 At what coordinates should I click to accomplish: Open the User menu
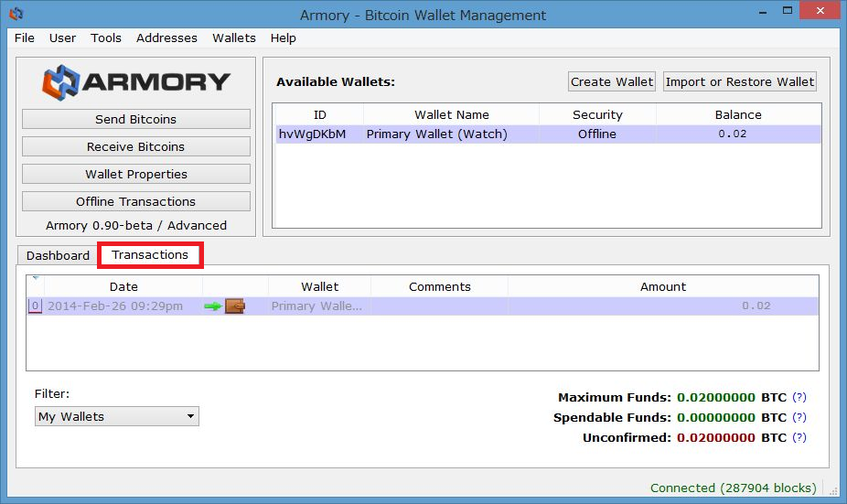tap(63, 38)
